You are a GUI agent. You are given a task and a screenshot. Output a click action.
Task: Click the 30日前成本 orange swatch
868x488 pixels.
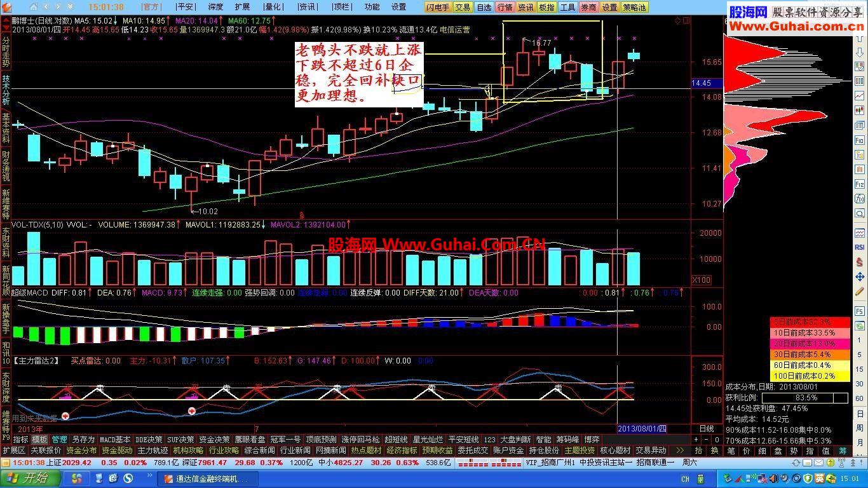click(x=810, y=354)
